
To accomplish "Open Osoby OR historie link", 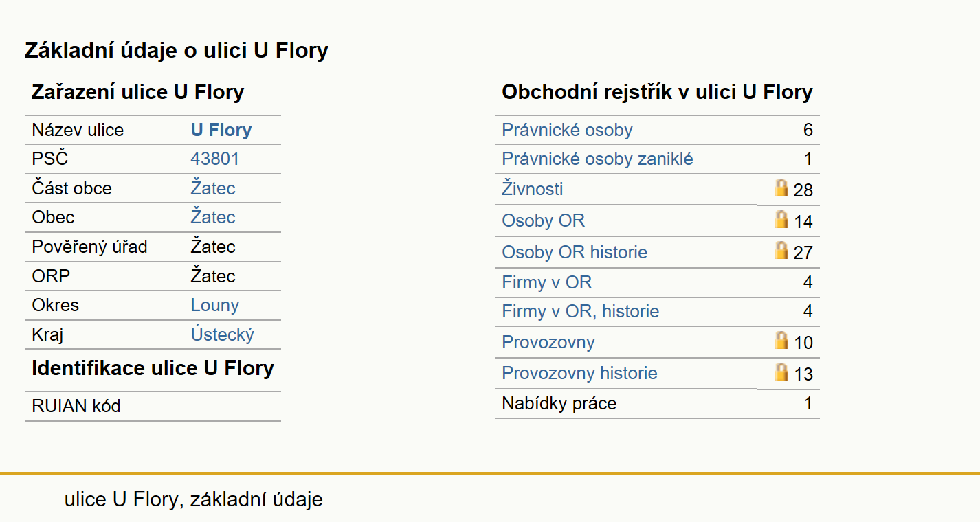I will tap(575, 252).
